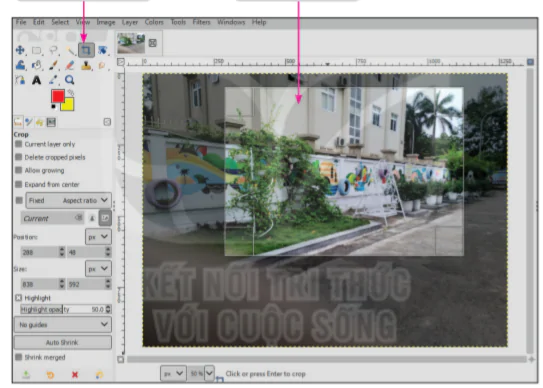
Task: Select the Color Picker tool
Action: [53, 80]
